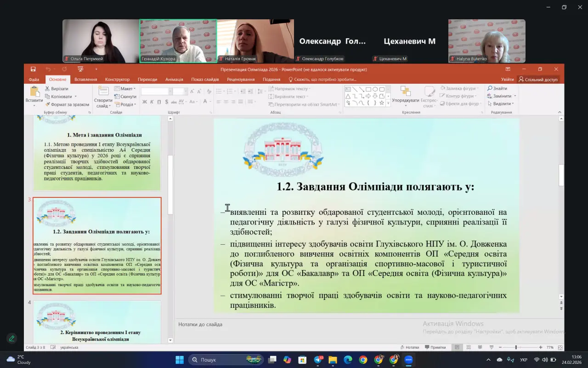The image size is (588, 368).
Task: Select the 'Мета і завдання Олімпіади' slide thumbnail
Action: tap(97, 153)
